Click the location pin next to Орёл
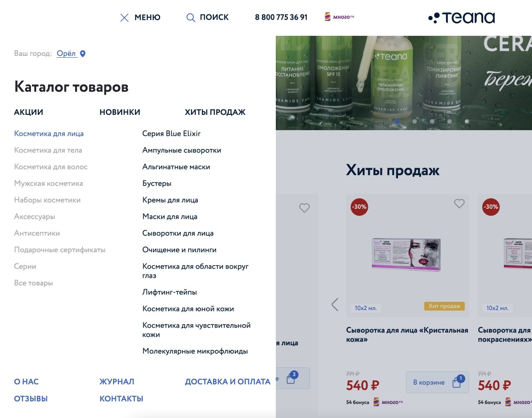532x418 pixels. [x=83, y=54]
